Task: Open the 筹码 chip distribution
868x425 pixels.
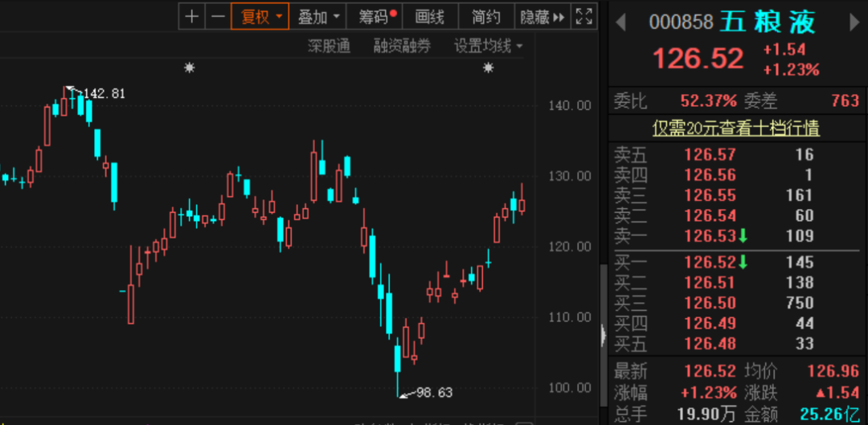Action: [375, 17]
